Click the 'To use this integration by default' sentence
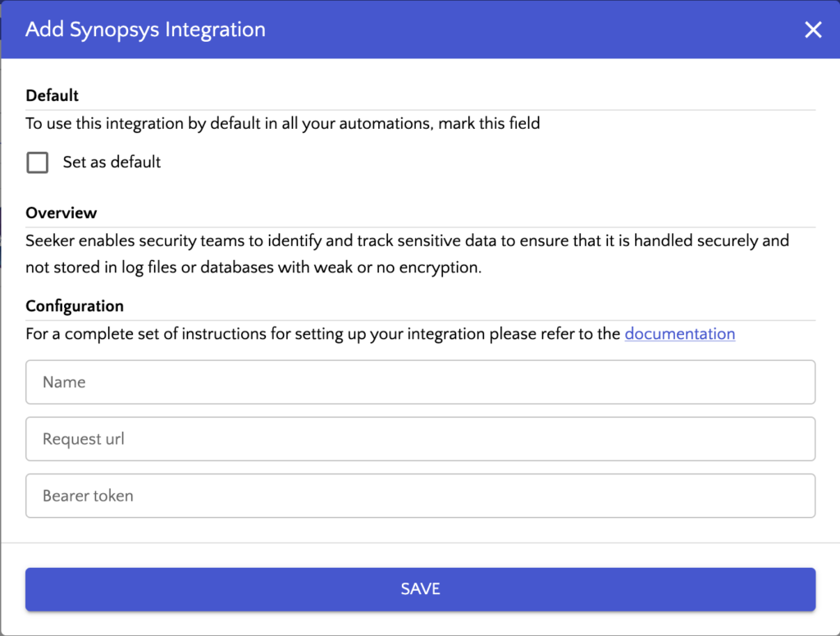Image resolution: width=840 pixels, height=636 pixels. click(x=283, y=123)
